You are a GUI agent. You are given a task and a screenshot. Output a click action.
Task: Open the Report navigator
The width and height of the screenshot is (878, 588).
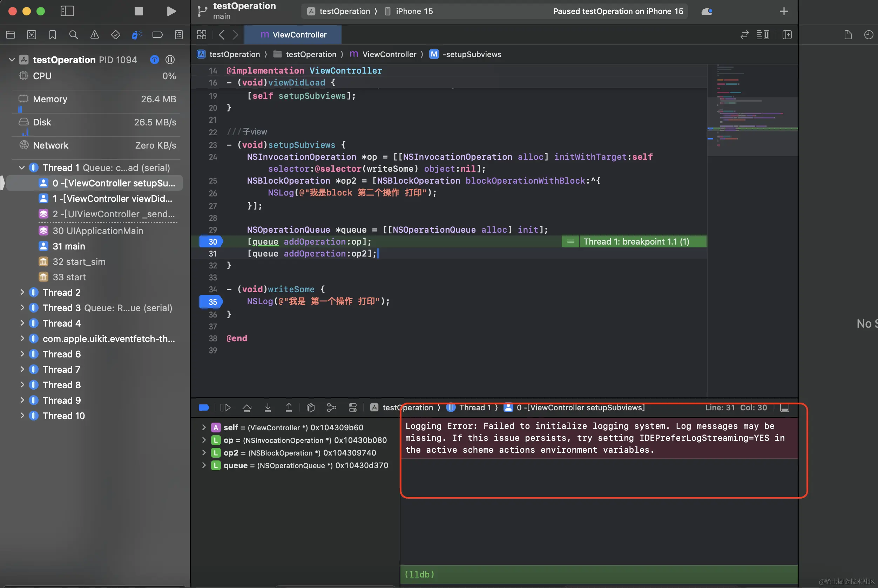178,35
